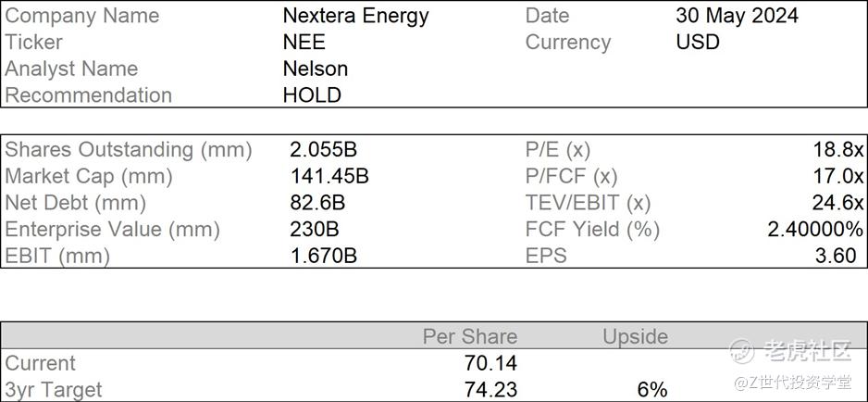Click the Market Cap value 141.45B
This screenshot has width=868, height=402.
tap(329, 176)
